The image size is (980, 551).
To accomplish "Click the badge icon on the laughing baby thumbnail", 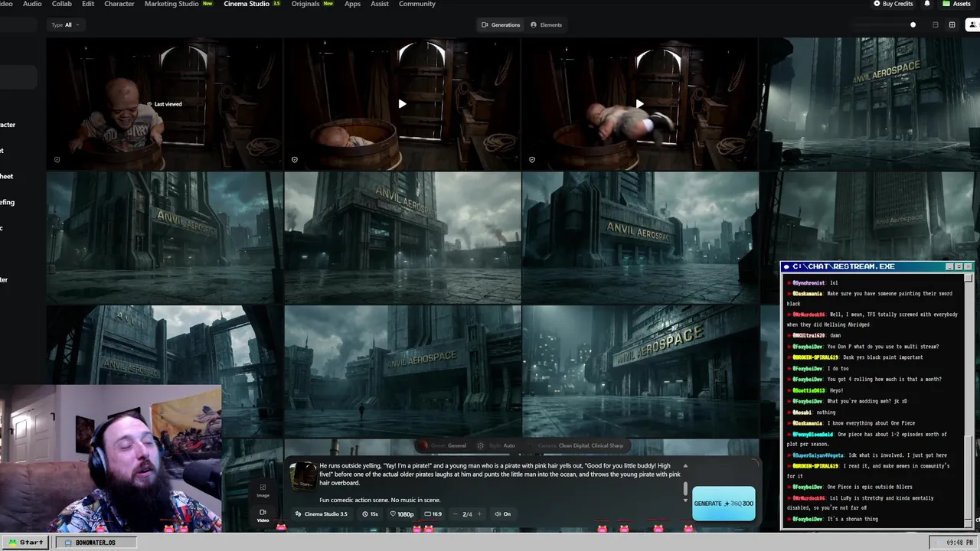I will (57, 160).
